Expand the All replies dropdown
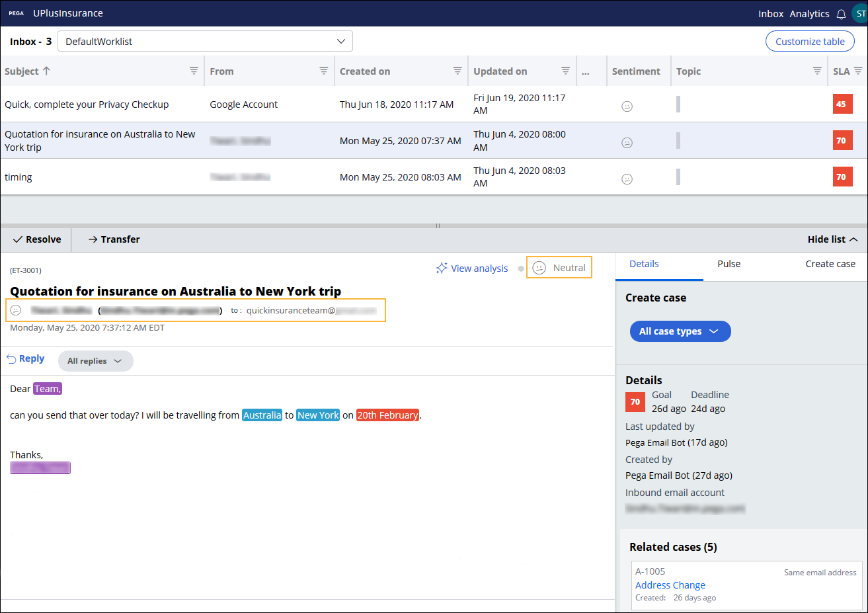 coord(95,361)
